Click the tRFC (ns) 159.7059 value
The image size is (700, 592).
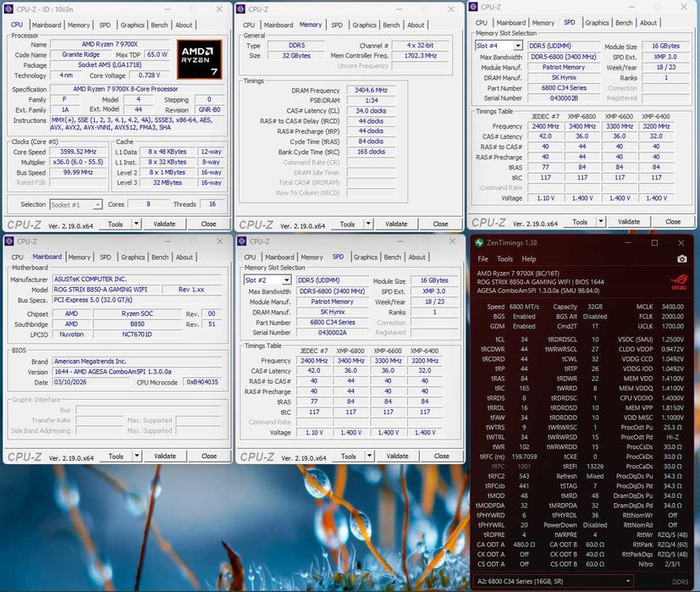coord(524,456)
